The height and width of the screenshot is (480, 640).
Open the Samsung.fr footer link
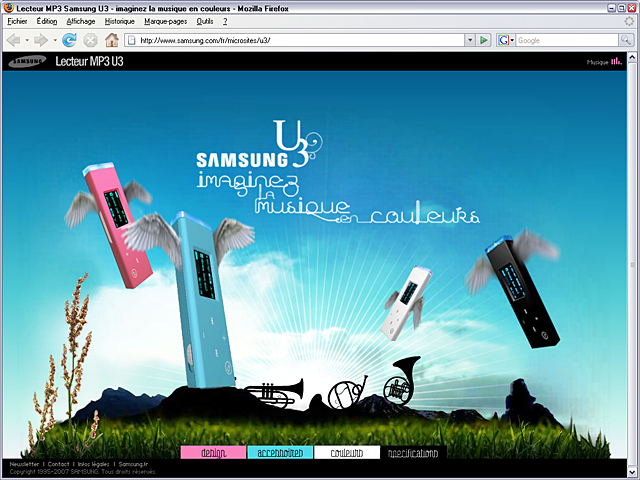pos(133,464)
